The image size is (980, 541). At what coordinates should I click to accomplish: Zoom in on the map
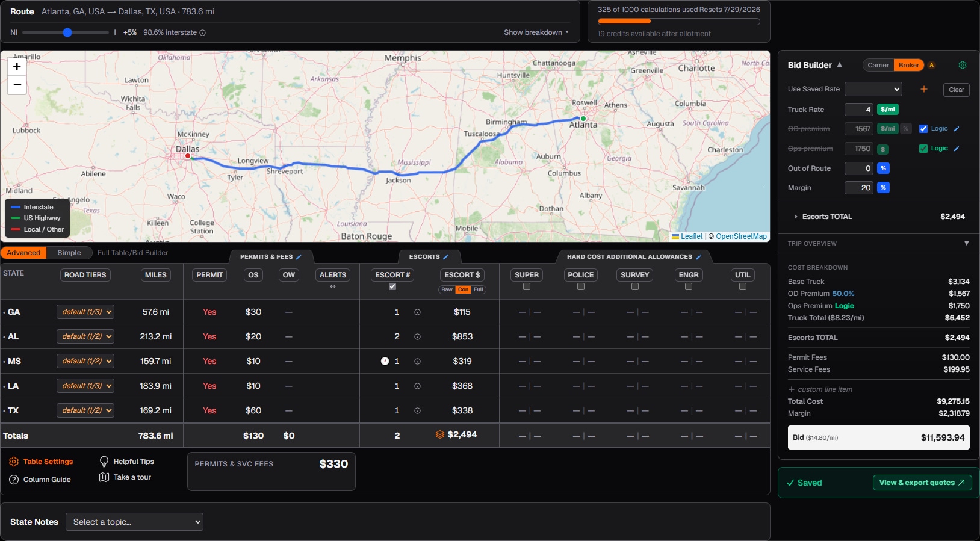point(17,67)
